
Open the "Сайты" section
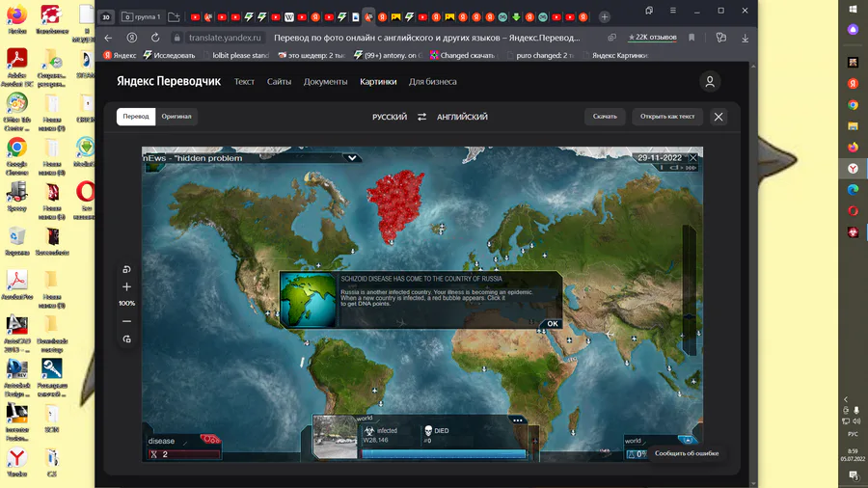pyautogui.click(x=279, y=81)
